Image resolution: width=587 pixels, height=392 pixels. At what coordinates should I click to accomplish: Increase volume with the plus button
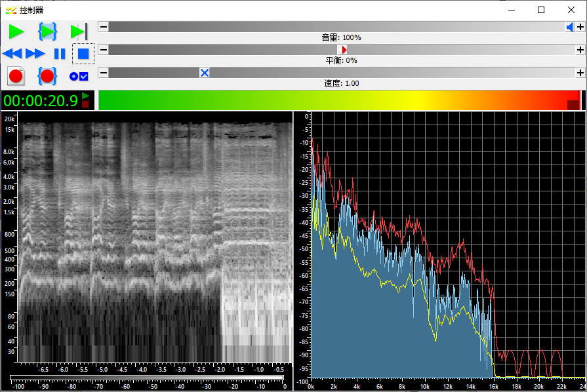[x=580, y=27]
